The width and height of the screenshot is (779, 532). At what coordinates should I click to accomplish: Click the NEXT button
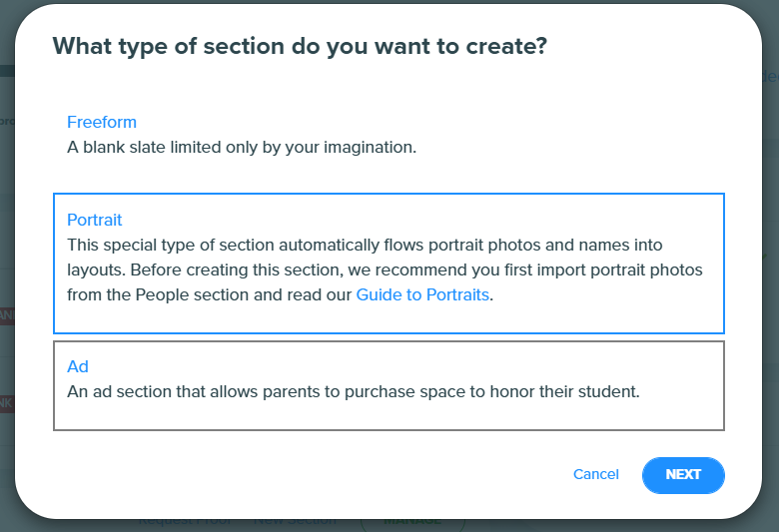tap(683, 475)
